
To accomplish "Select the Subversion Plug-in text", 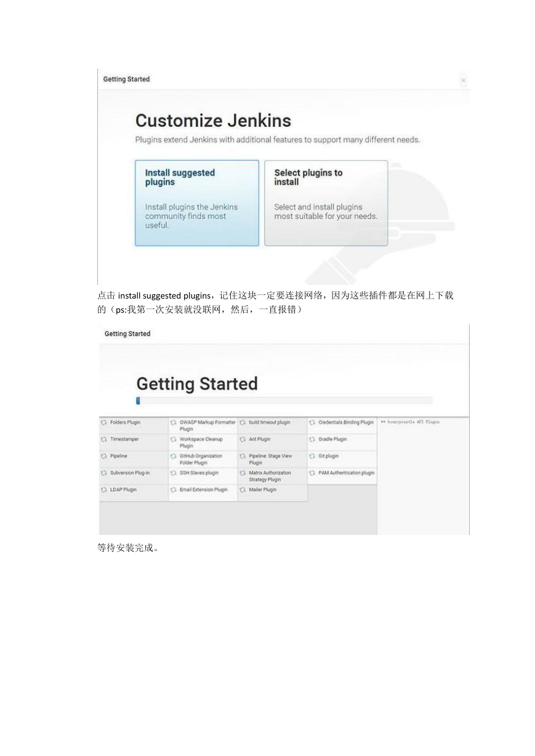I will pyautogui.click(x=130, y=473).
